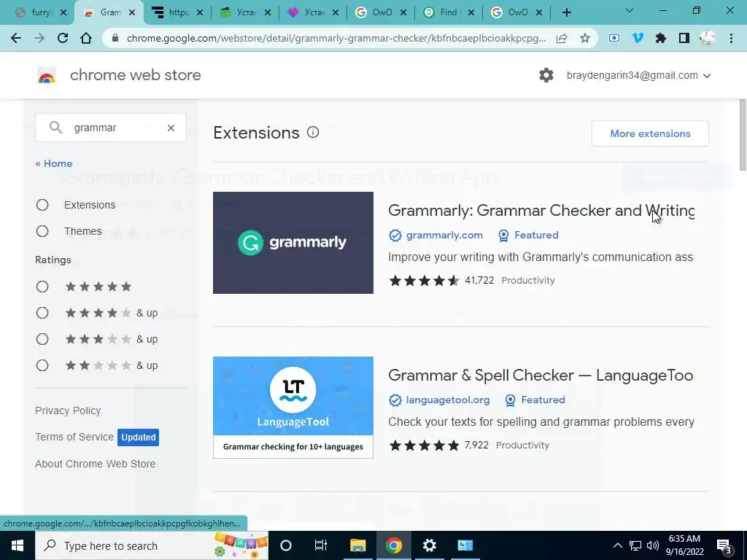The image size is (747, 560).
Task: Select four stars & up rating filter
Action: 42,313
